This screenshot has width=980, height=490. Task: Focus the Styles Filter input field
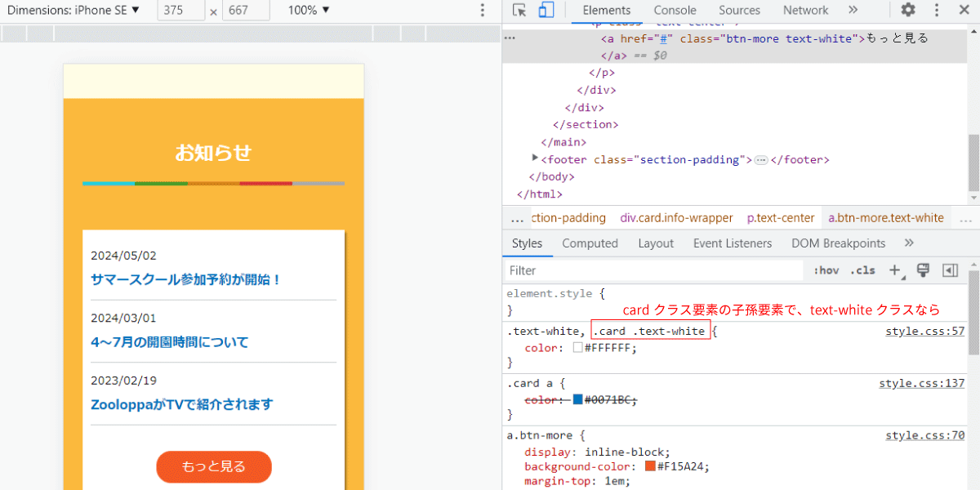coord(653,270)
